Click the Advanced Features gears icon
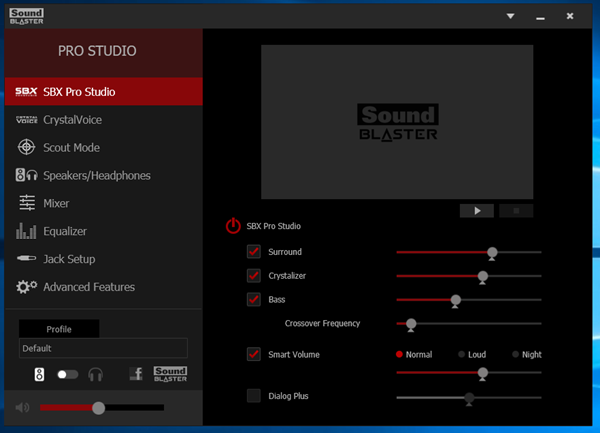Viewport: 600px width, 433px height. tap(26, 286)
